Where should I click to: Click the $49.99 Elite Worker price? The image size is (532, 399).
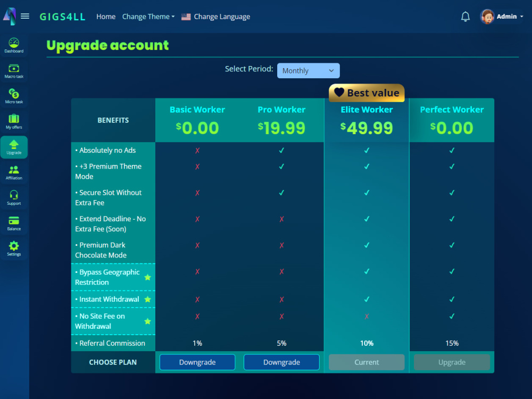click(367, 128)
